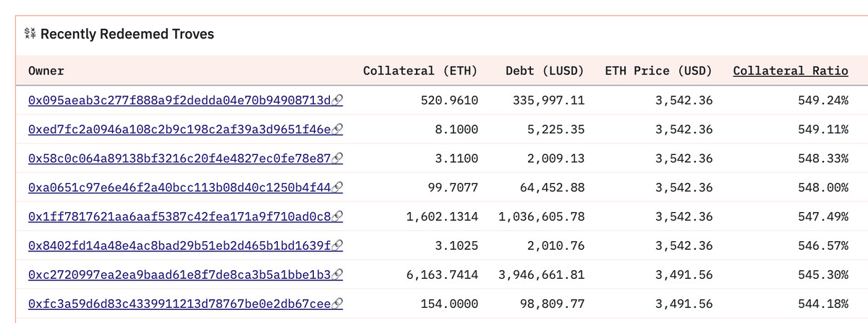868x323 pixels.
Task: Click the link icon beside address 0x1ff7817621aa6aaf…
Action: tap(337, 217)
